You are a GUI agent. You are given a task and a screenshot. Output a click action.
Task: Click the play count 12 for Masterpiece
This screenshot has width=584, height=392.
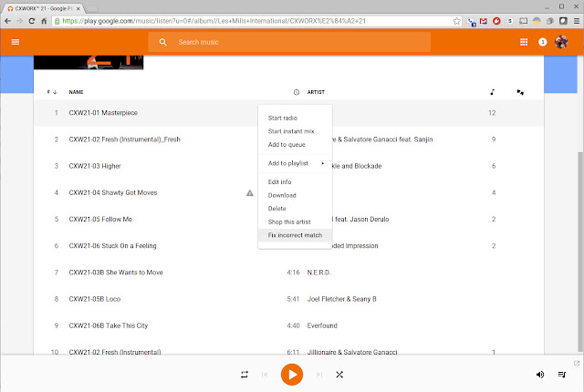(x=492, y=113)
